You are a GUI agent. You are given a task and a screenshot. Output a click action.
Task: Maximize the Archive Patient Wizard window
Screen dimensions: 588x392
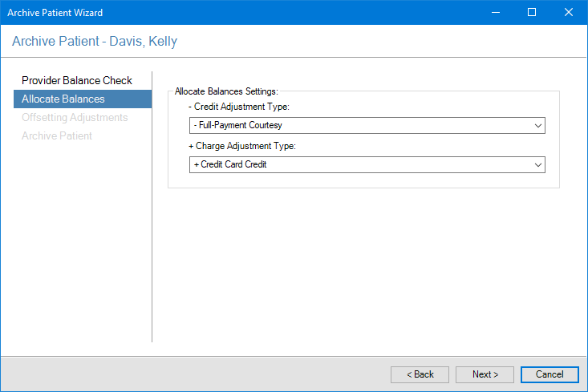[x=532, y=13]
